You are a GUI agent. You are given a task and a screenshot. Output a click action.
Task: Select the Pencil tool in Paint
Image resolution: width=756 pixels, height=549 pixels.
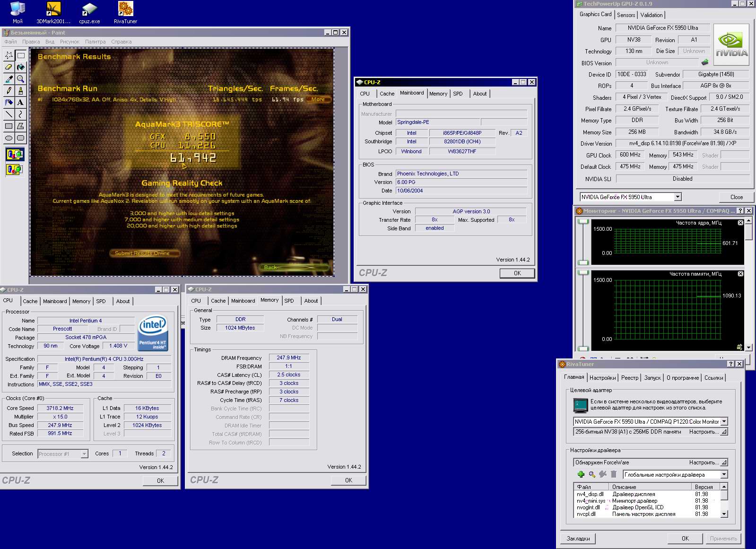tap(9, 90)
